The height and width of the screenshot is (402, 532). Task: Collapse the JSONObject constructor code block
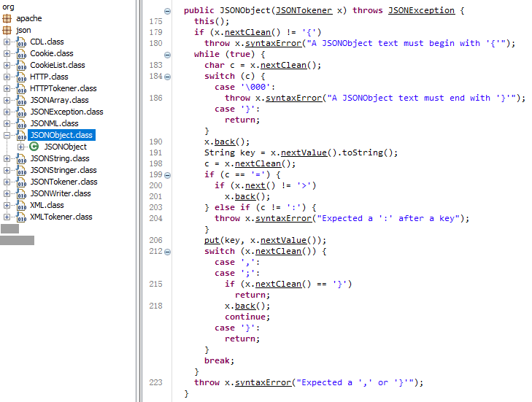(167, 11)
